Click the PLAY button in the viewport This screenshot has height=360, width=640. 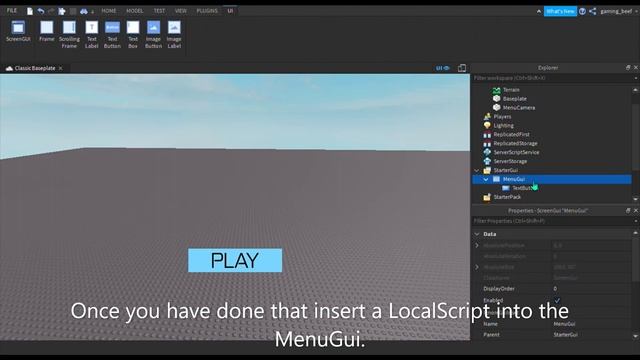click(x=235, y=260)
